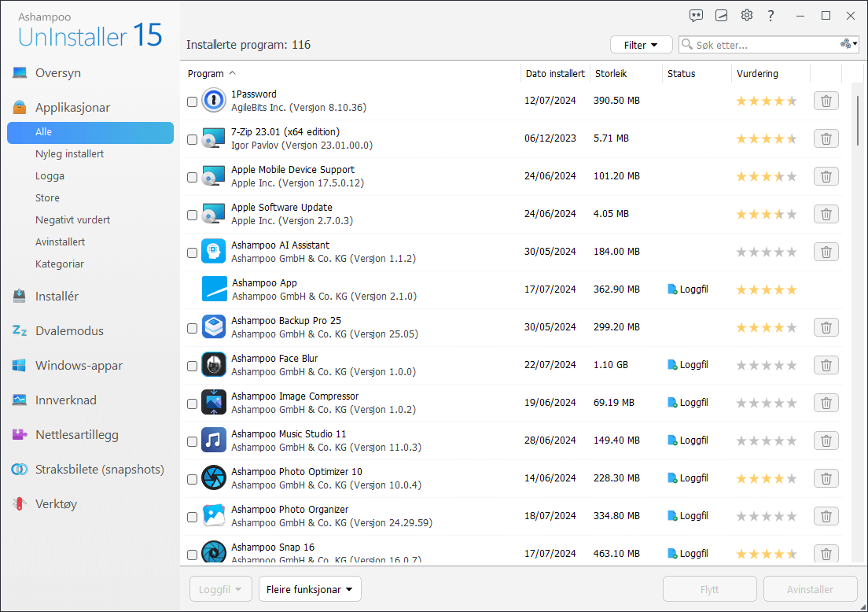868x612 pixels.
Task: Open the Logga sidebar item
Action: click(50, 175)
